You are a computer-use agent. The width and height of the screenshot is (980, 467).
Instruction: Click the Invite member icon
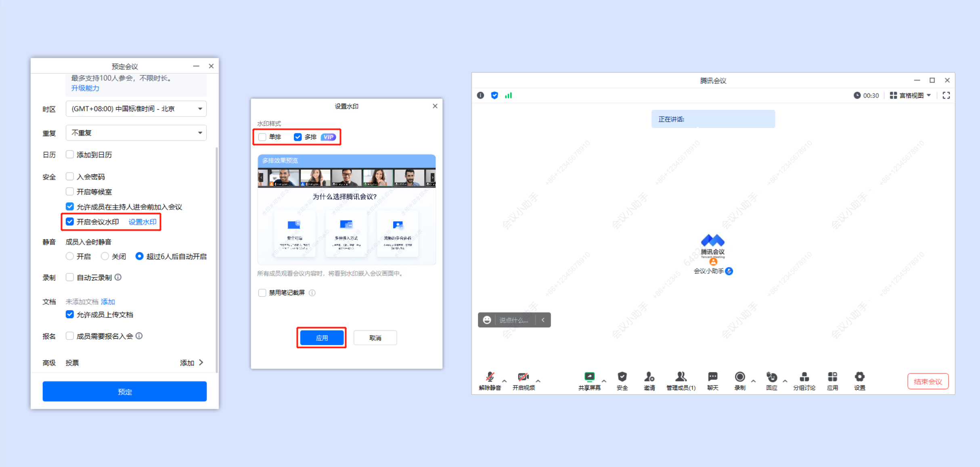[x=649, y=377]
